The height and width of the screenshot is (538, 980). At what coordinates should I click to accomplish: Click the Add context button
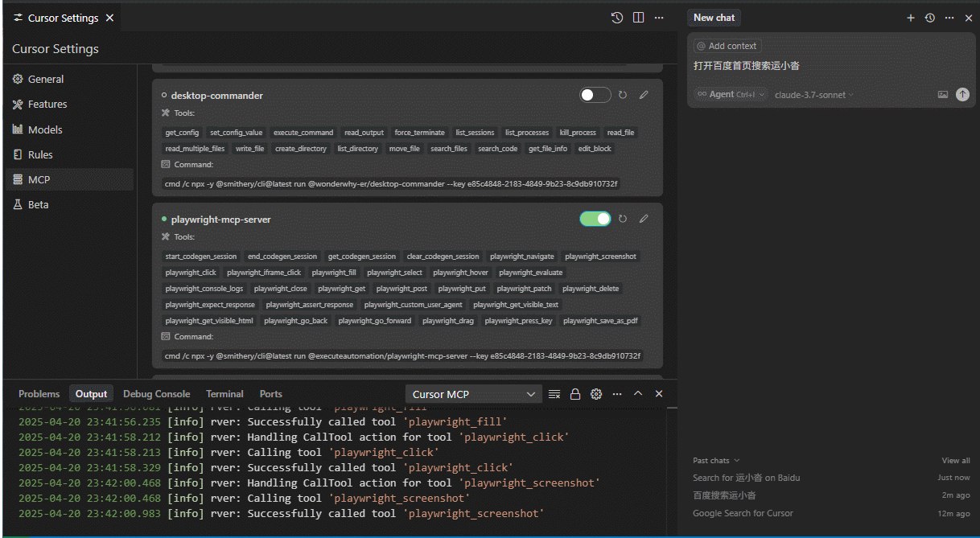(x=727, y=46)
